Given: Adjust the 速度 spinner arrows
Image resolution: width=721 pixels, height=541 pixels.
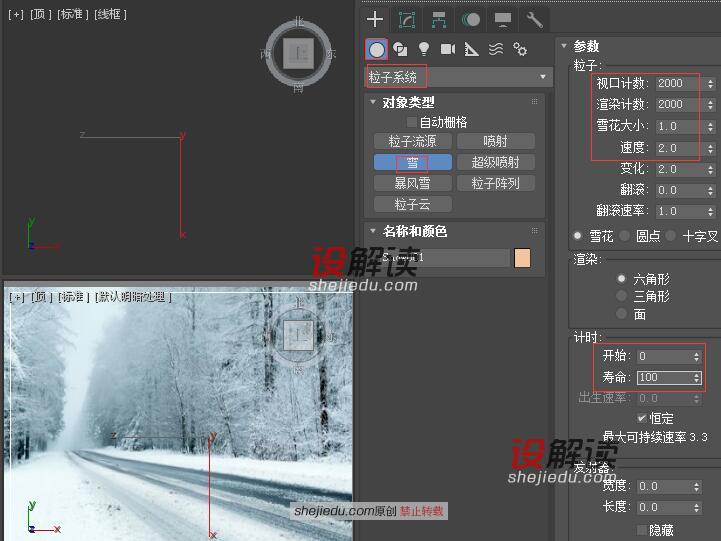Looking at the screenshot, I should (x=710, y=148).
